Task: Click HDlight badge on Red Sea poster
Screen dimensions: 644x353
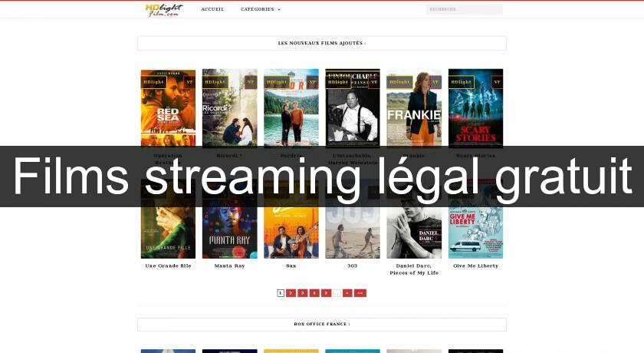Action: tap(153, 82)
